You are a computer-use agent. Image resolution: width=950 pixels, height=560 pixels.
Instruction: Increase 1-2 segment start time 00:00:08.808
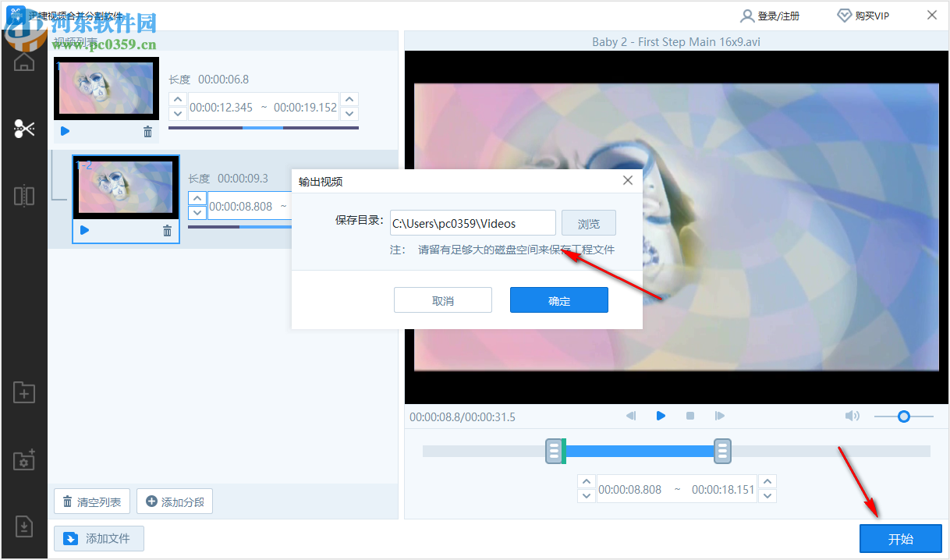(197, 199)
